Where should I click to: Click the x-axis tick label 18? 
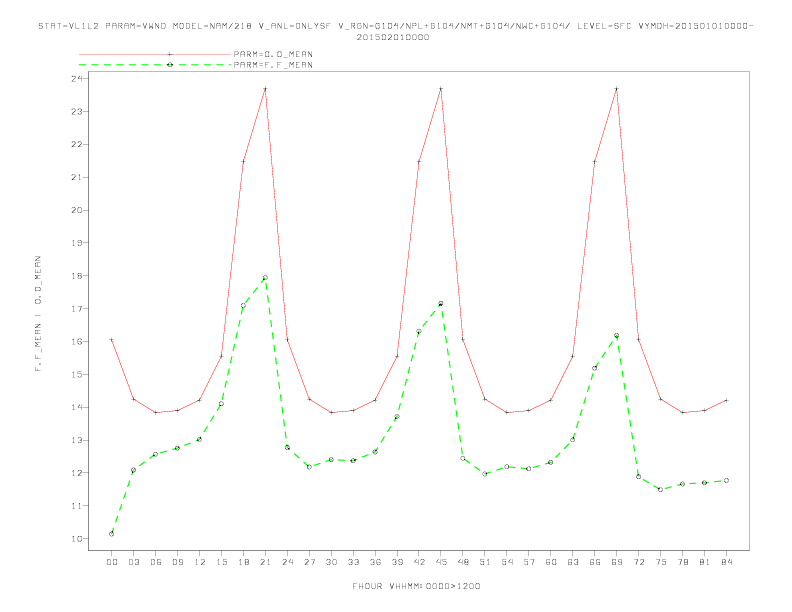point(243,562)
